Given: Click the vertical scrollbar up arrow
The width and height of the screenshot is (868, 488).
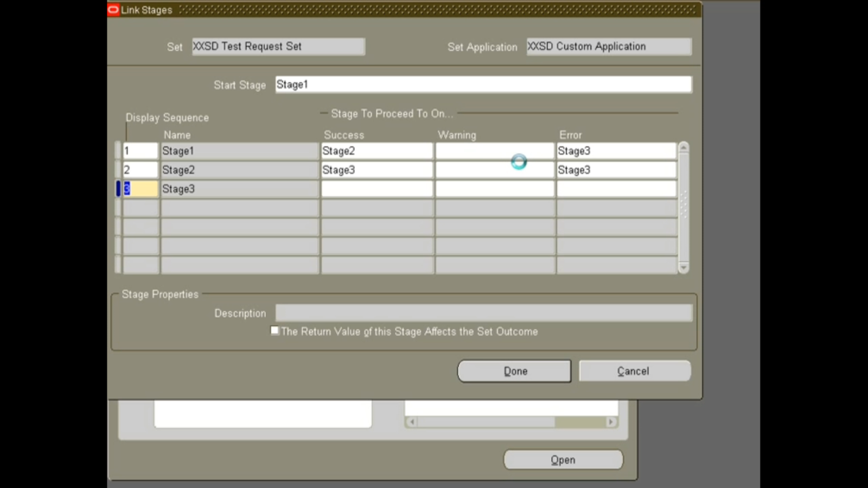Looking at the screenshot, I should tap(683, 146).
